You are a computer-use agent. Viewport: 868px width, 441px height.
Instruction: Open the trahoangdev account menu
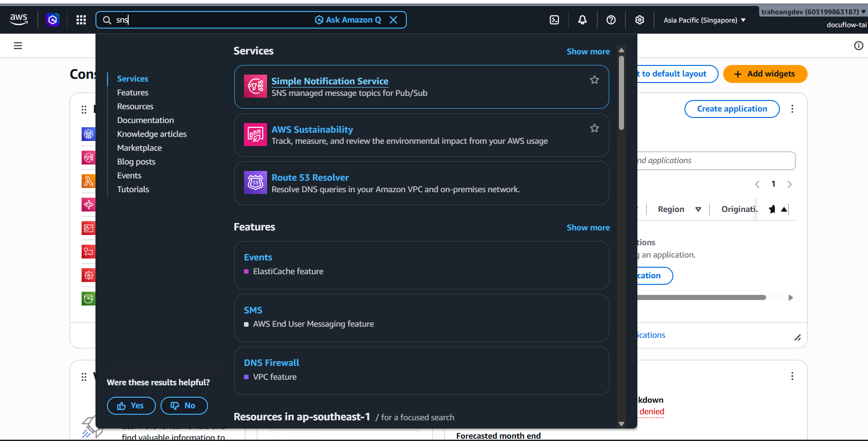point(814,12)
